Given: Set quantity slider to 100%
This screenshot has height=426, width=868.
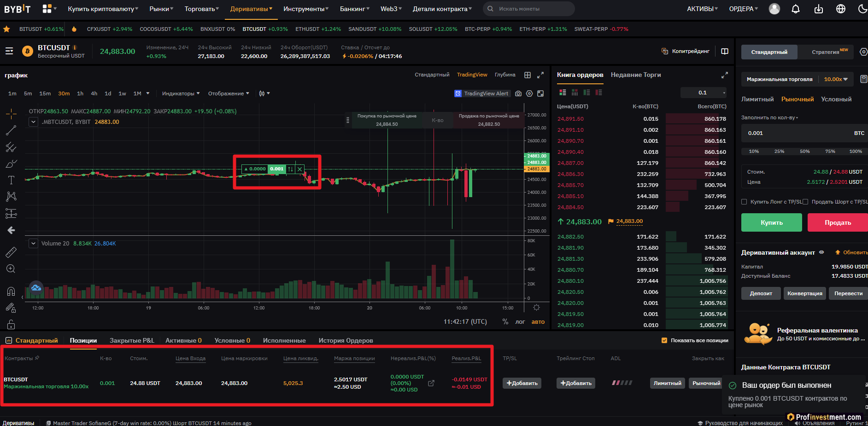Looking at the screenshot, I should click(856, 151).
